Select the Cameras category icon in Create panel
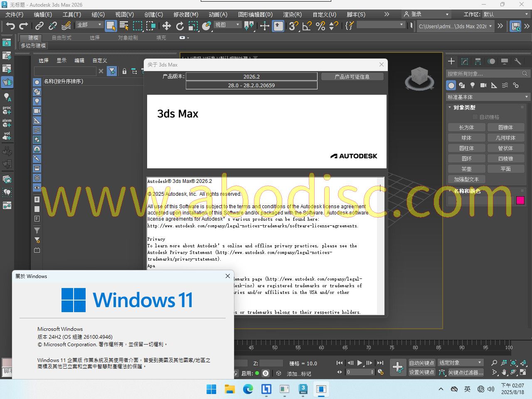This screenshot has height=399, width=532. (483, 85)
